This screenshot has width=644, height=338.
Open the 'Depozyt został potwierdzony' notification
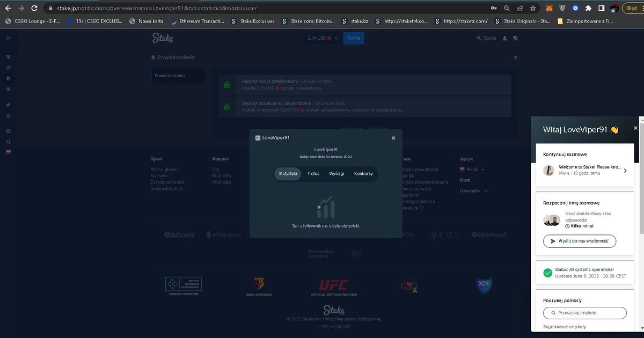click(364, 84)
